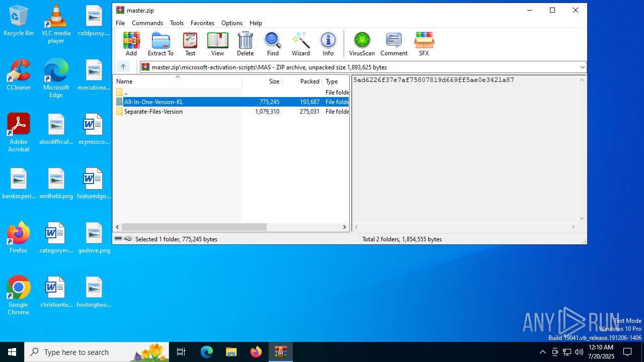Expand the archive path dropdown

point(582,67)
